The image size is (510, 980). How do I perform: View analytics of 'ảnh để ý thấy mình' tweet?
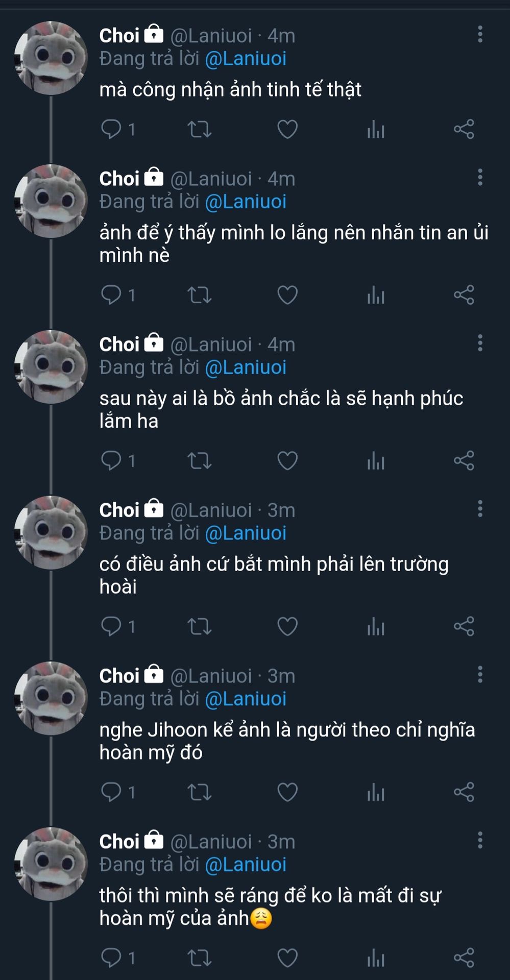pos(376,295)
